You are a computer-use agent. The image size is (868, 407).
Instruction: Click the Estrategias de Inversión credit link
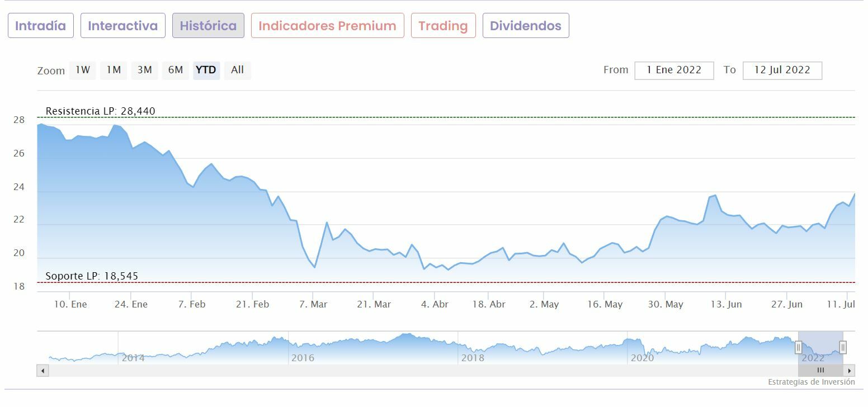(811, 382)
